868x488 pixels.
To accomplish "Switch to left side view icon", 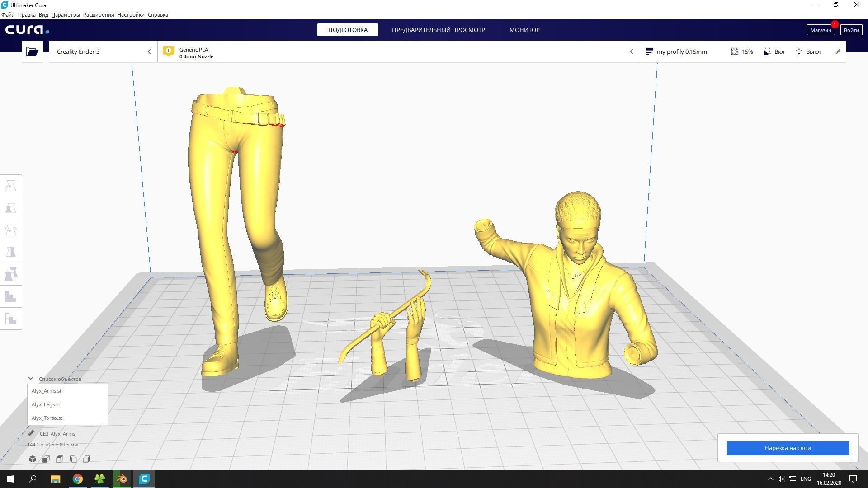I will (73, 459).
